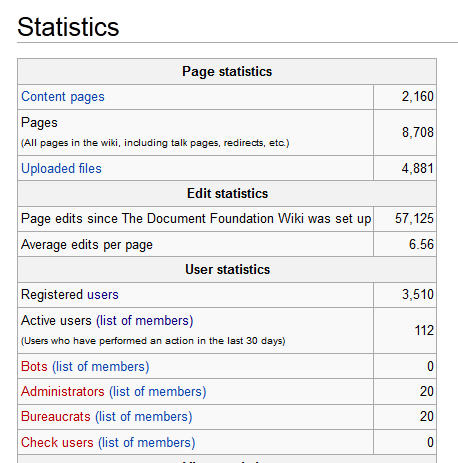Image resolution: width=458 pixels, height=463 pixels.
Task: Select the average edits value 6.56
Action: tap(421, 244)
